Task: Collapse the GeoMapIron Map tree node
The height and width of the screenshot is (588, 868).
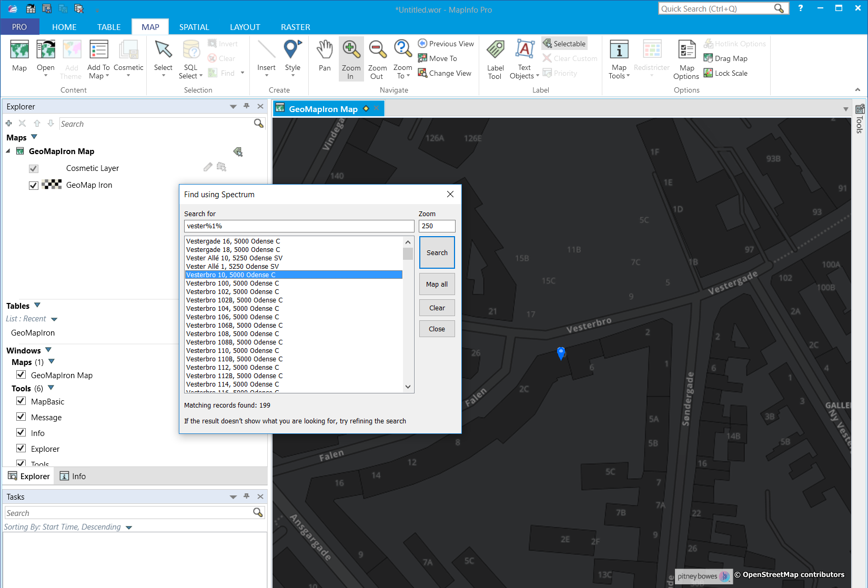Action: coord(8,151)
